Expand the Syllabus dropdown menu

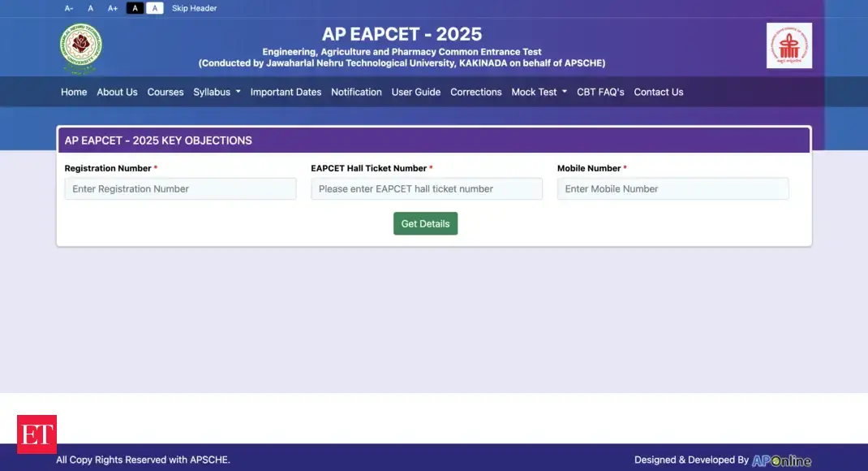[x=217, y=92]
